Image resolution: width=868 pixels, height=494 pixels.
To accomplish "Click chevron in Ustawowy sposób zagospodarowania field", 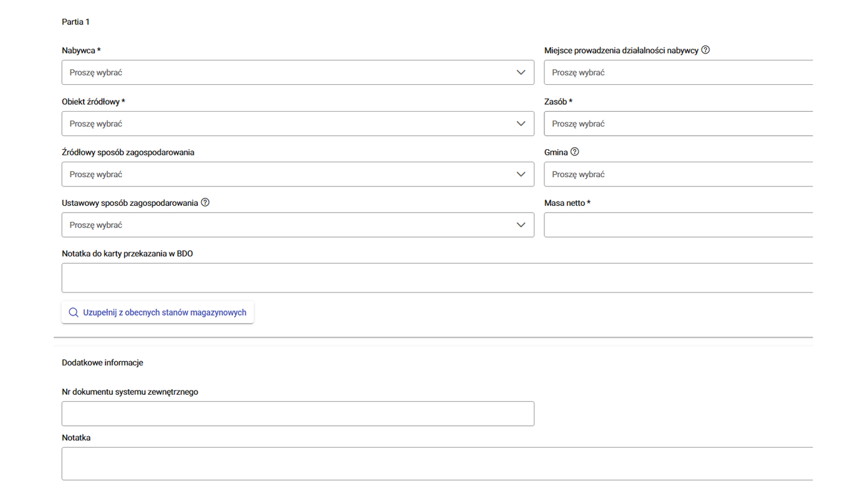I will [521, 225].
